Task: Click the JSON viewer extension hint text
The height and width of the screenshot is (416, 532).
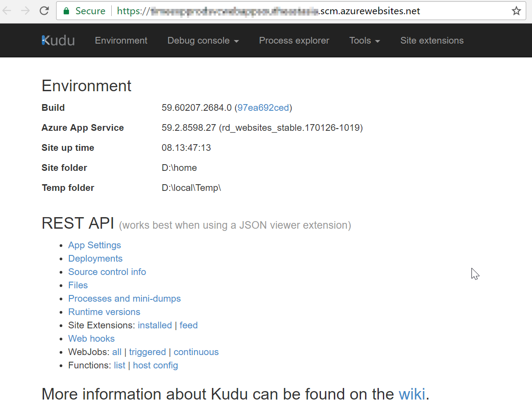Action: tap(235, 225)
